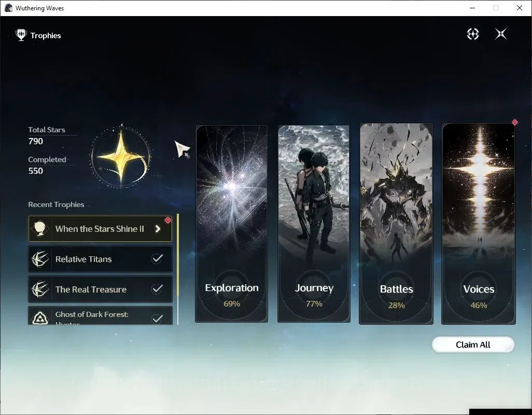Click the Completed label
Viewport: 532px width, 415px height.
47,159
